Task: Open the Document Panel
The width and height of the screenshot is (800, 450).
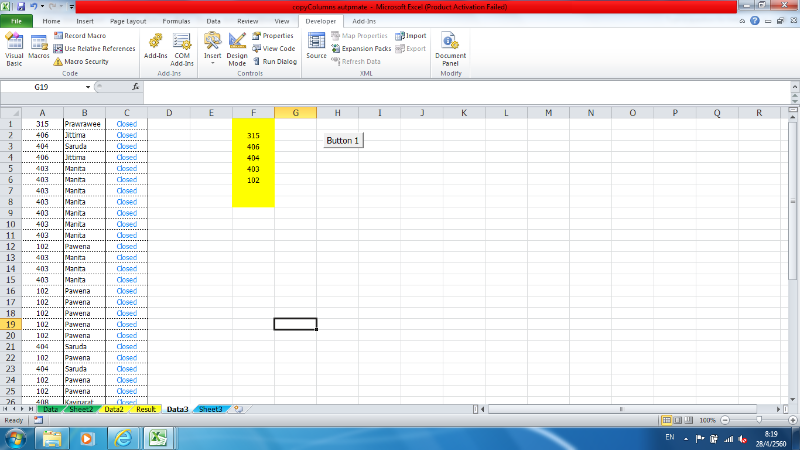Action: pos(450,47)
